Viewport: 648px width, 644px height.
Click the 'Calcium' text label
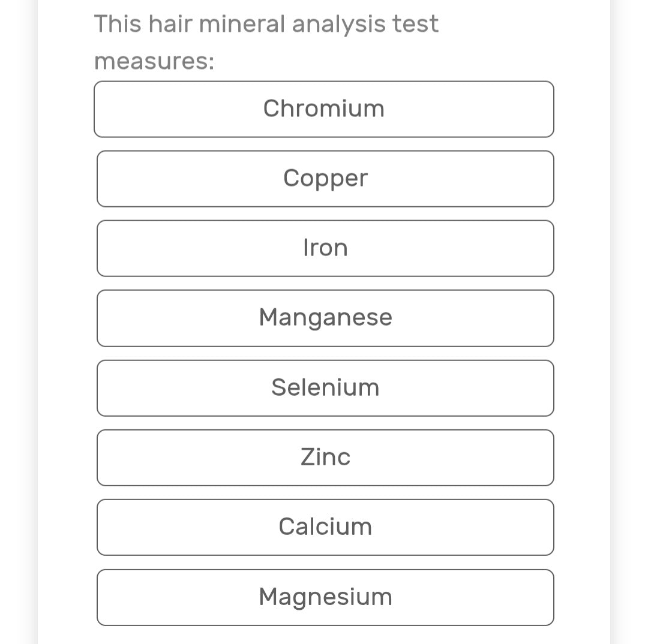click(325, 526)
